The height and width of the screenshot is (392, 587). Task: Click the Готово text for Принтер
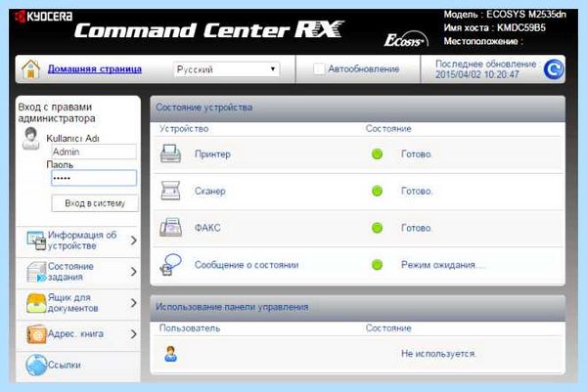417,154
